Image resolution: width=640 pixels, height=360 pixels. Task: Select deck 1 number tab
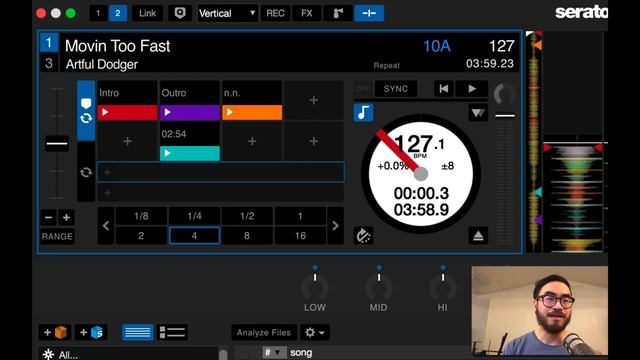point(49,42)
